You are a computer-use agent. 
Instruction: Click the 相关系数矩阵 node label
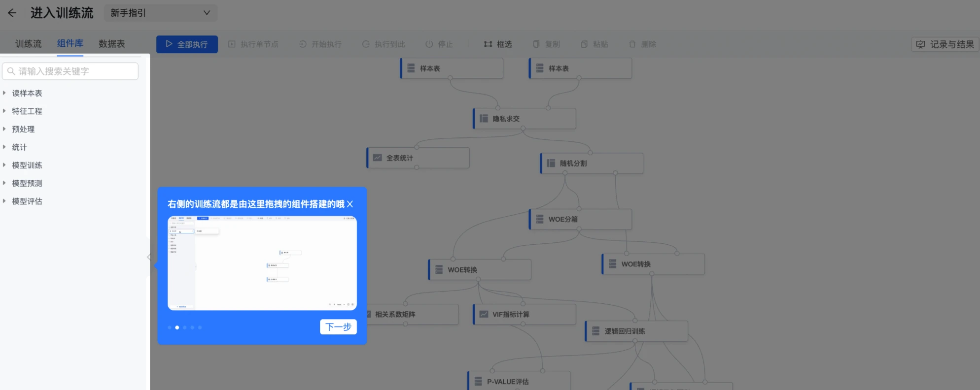(x=395, y=314)
